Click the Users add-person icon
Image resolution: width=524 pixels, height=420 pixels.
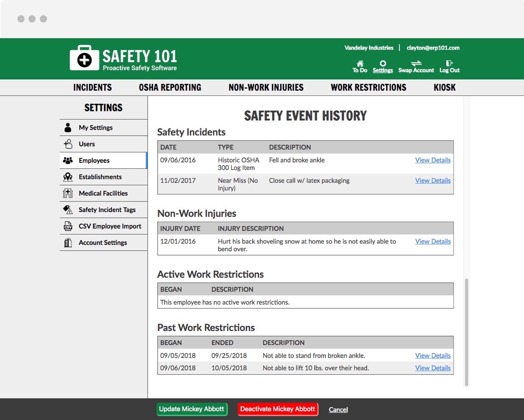[x=68, y=144]
